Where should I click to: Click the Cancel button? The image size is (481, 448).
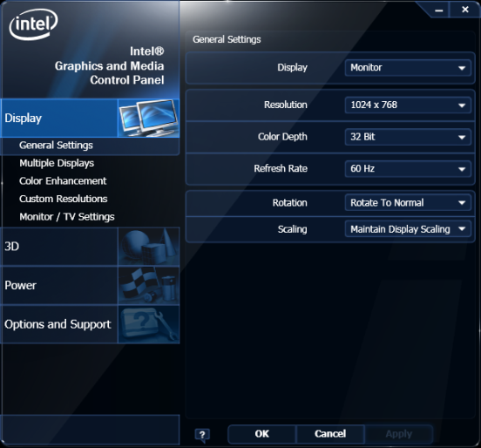click(x=330, y=434)
